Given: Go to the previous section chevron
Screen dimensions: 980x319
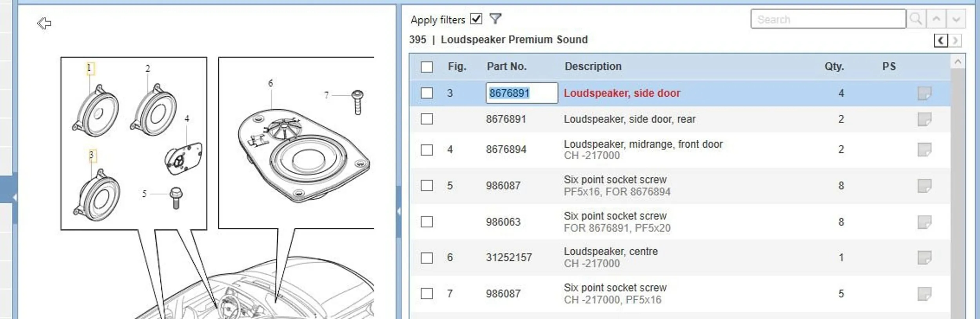Looking at the screenshot, I should [941, 40].
